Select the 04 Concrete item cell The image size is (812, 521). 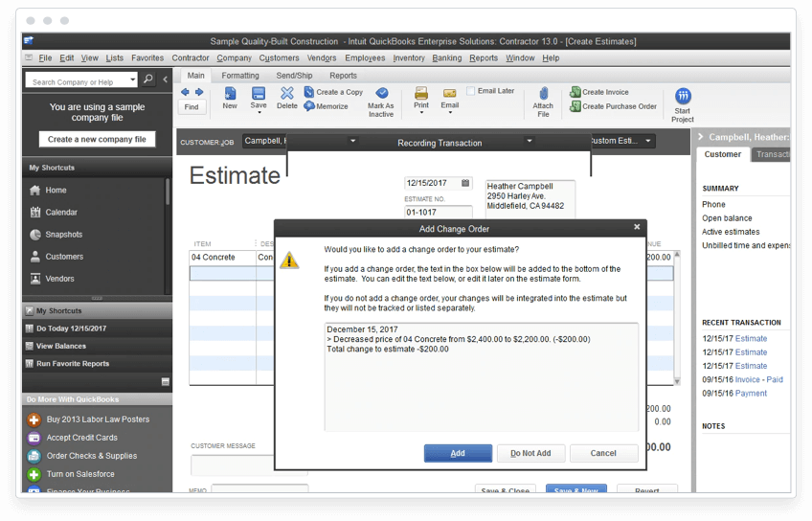point(223,258)
